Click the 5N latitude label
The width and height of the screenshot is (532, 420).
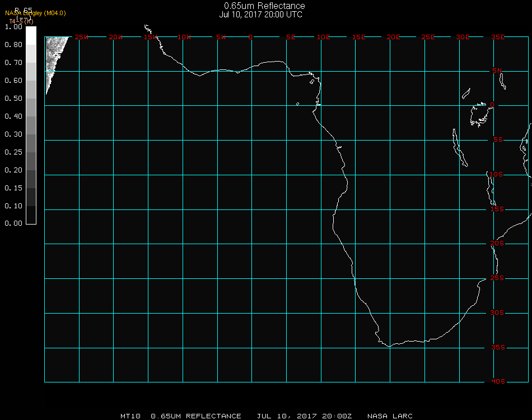(497, 71)
